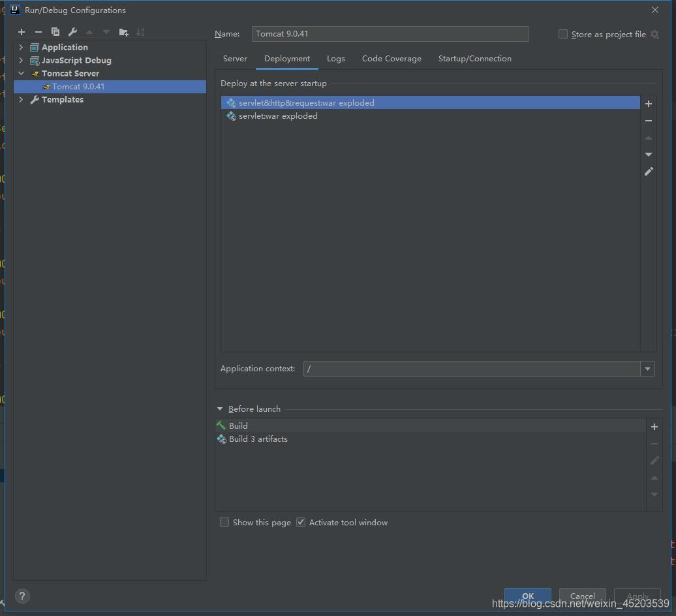The image size is (676, 616).
Task: Move configuration down in tree toolbar
Action: point(106,32)
